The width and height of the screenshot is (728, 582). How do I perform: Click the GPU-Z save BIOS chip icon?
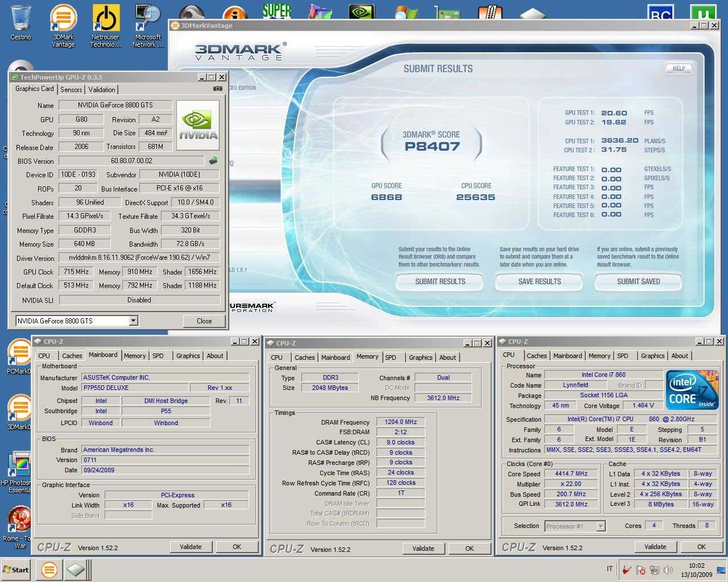click(x=213, y=161)
